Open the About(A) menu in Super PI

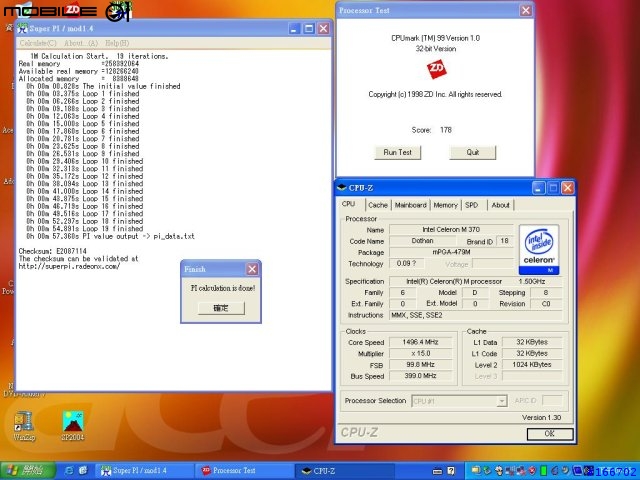pos(81,43)
